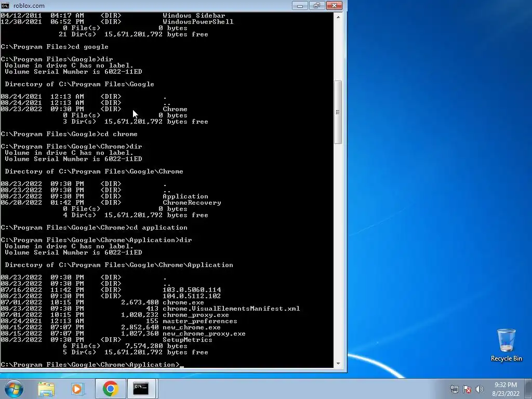This screenshot has height=399, width=532.
Task: Click the console vertical scrollbar thumb
Action: pyautogui.click(x=338, y=112)
